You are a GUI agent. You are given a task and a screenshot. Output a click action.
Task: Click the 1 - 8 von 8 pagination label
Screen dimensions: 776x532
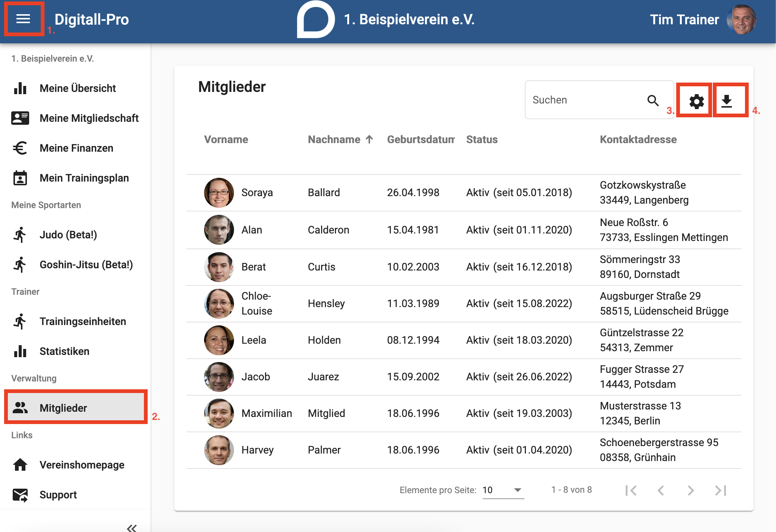572,490
